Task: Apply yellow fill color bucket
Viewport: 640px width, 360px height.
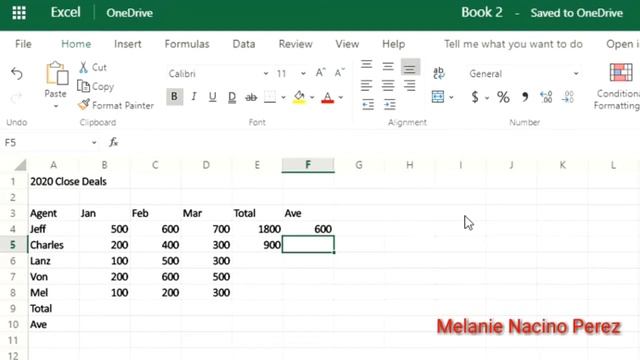Action: coord(299,97)
